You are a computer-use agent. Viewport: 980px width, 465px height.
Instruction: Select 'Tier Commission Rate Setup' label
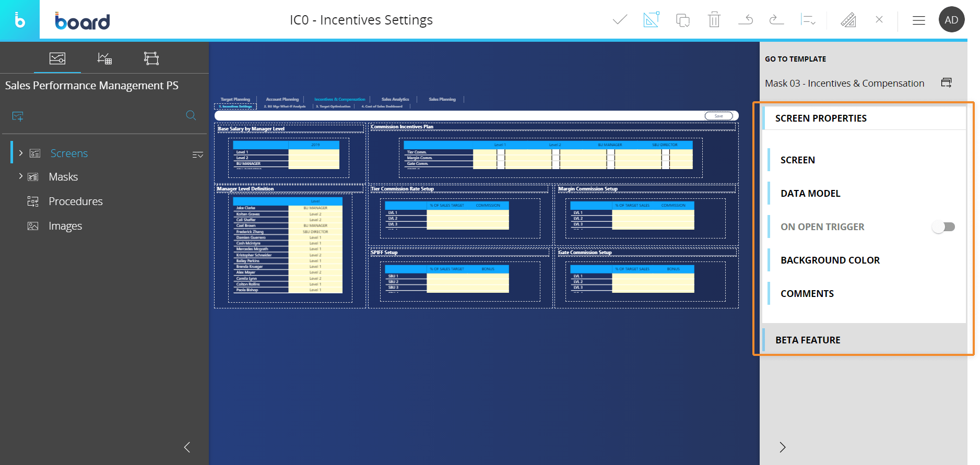click(402, 189)
